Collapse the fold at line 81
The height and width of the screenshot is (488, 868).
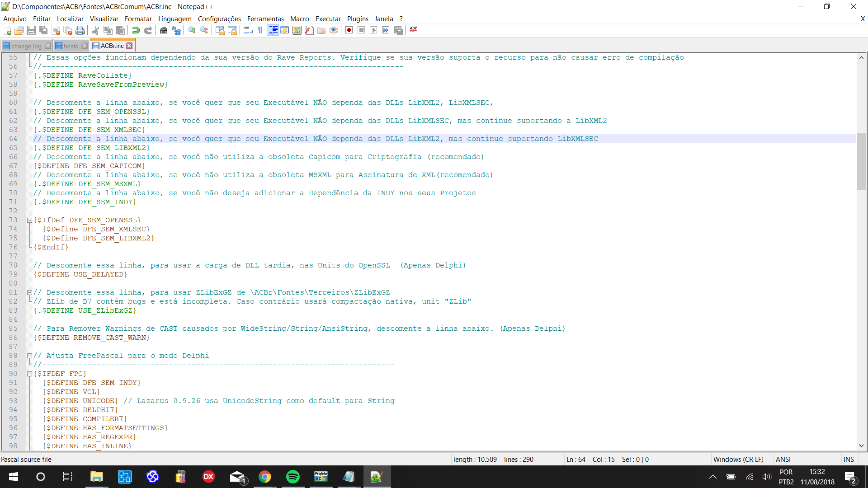click(x=29, y=293)
